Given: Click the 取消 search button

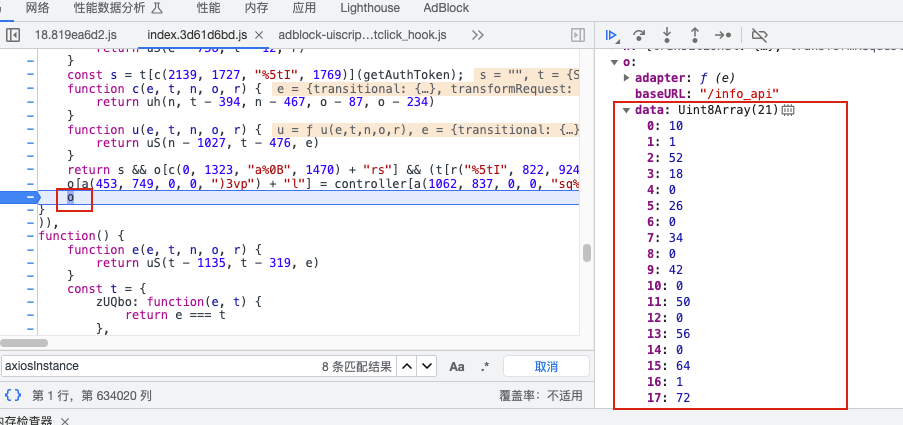Looking at the screenshot, I should 546,366.
